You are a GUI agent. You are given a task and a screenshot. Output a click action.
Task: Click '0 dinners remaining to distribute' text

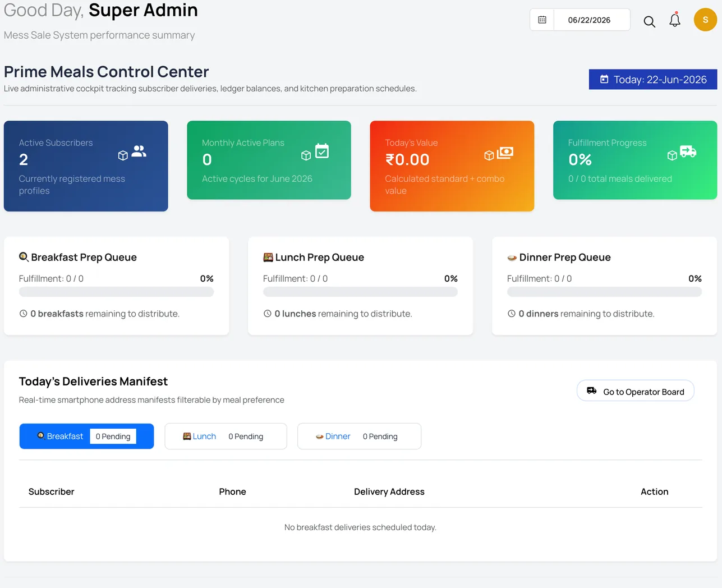(x=586, y=314)
